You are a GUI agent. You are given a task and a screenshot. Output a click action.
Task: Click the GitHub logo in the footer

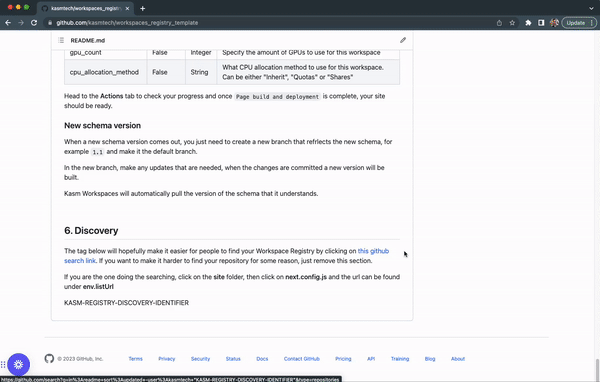point(49,359)
